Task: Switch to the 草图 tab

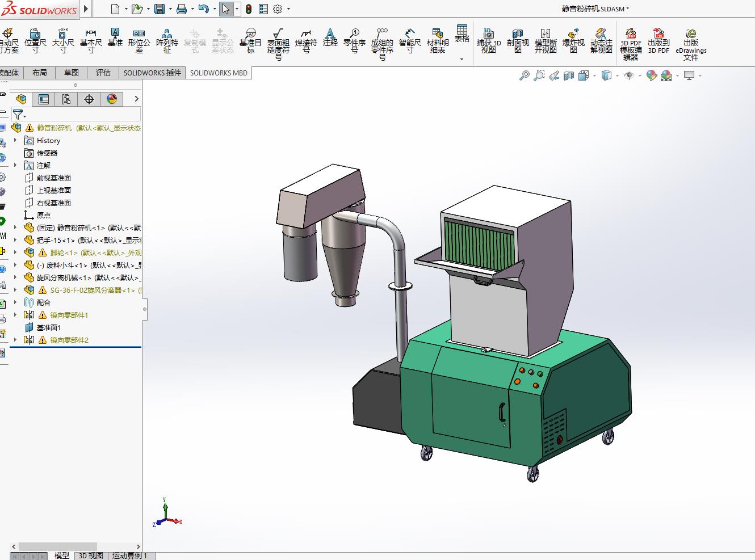Action: pyautogui.click(x=72, y=73)
